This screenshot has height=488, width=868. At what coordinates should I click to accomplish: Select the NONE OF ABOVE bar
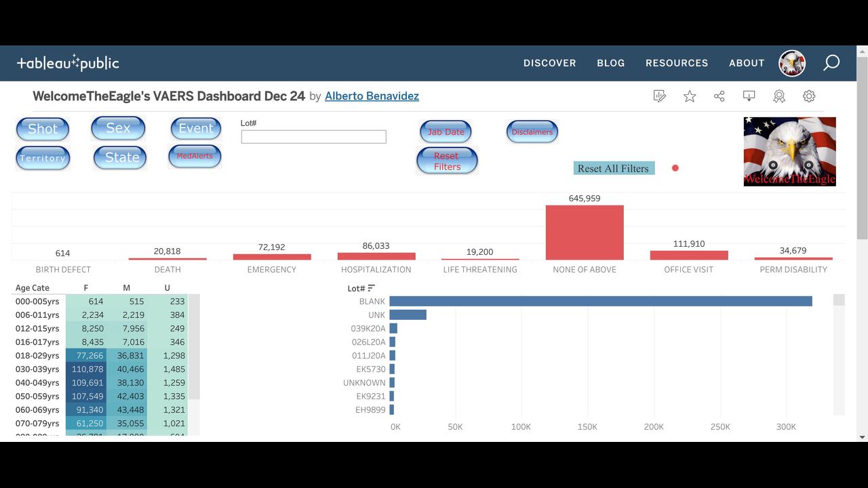click(585, 232)
